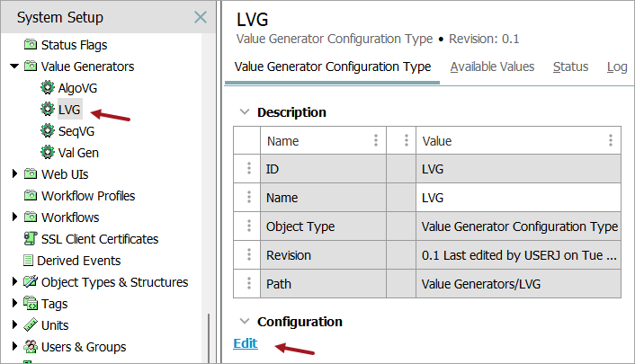
Task: Select the LVG tree item
Action: [69, 109]
